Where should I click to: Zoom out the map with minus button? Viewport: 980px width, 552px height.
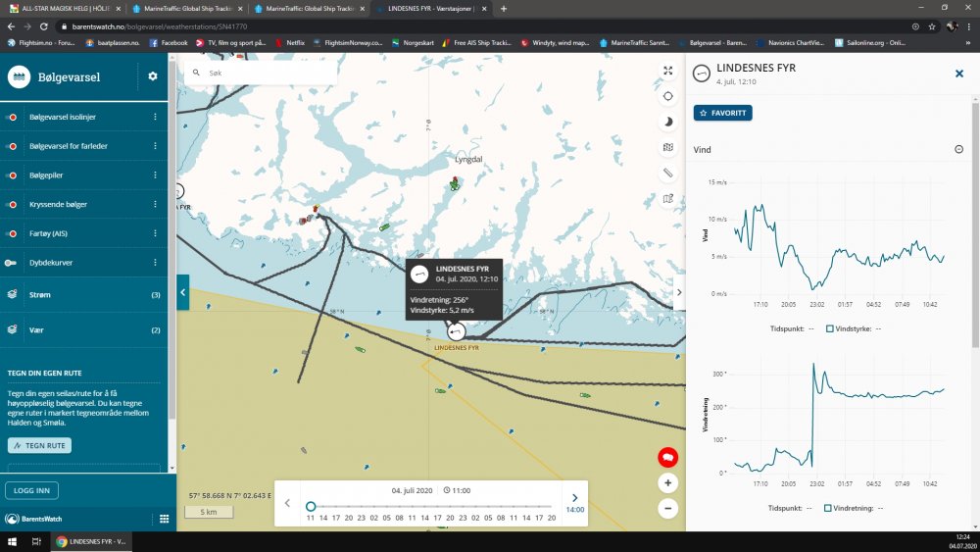pyautogui.click(x=668, y=508)
